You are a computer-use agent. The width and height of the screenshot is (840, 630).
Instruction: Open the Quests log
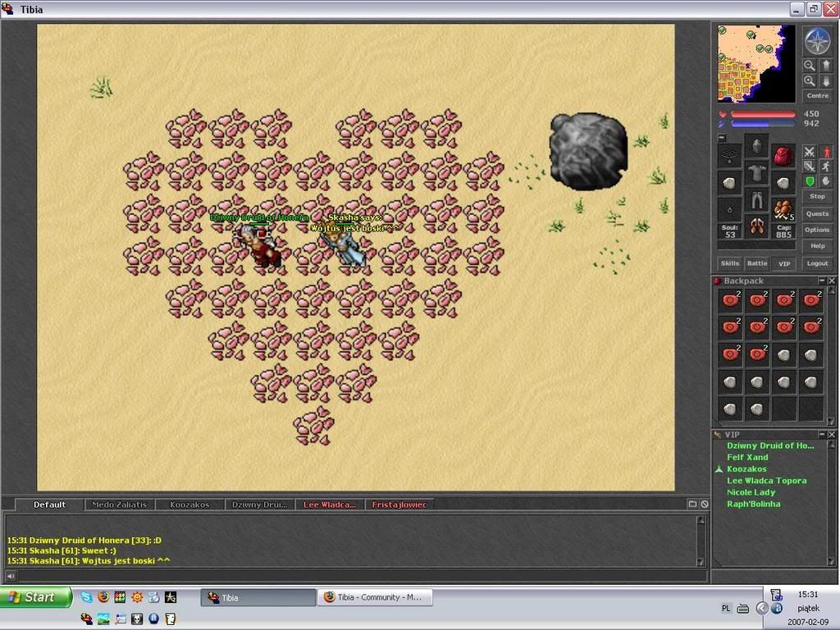pos(818,214)
